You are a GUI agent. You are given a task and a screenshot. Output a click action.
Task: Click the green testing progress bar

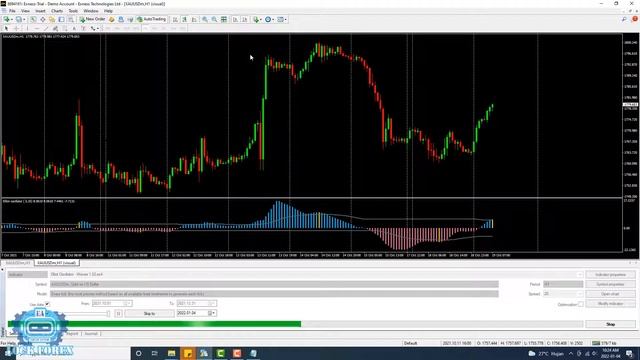[x=154, y=324]
